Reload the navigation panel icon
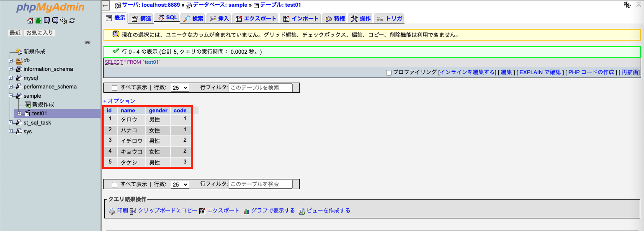The width and height of the screenshot is (644, 231). 72,21
